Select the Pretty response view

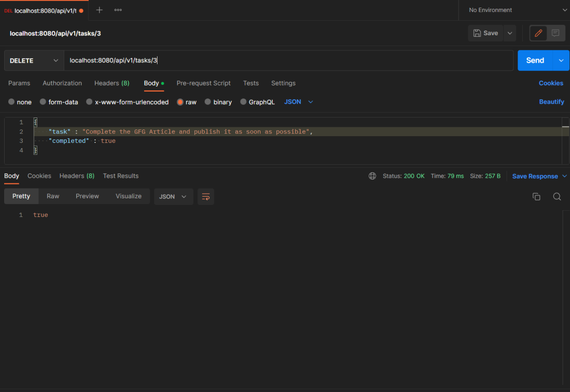(x=21, y=196)
